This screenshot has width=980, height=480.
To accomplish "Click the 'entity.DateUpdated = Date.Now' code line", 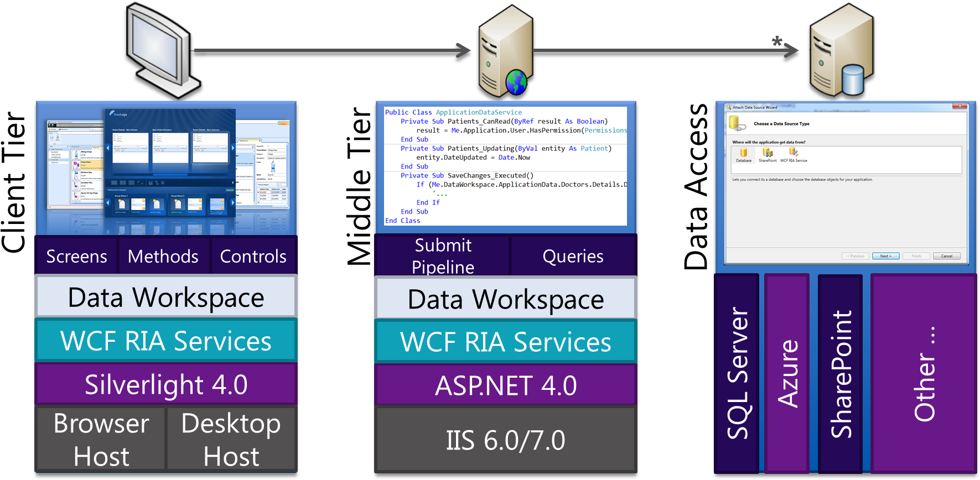I will [473, 158].
